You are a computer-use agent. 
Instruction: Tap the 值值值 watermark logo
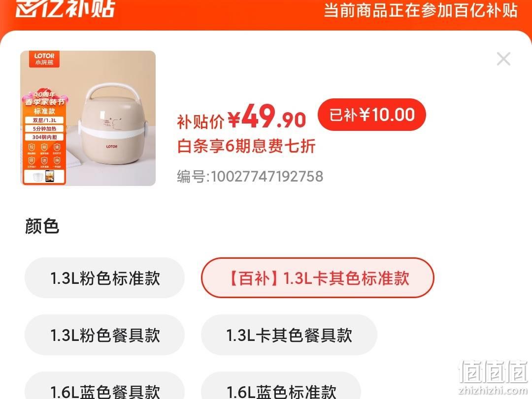tap(493, 377)
